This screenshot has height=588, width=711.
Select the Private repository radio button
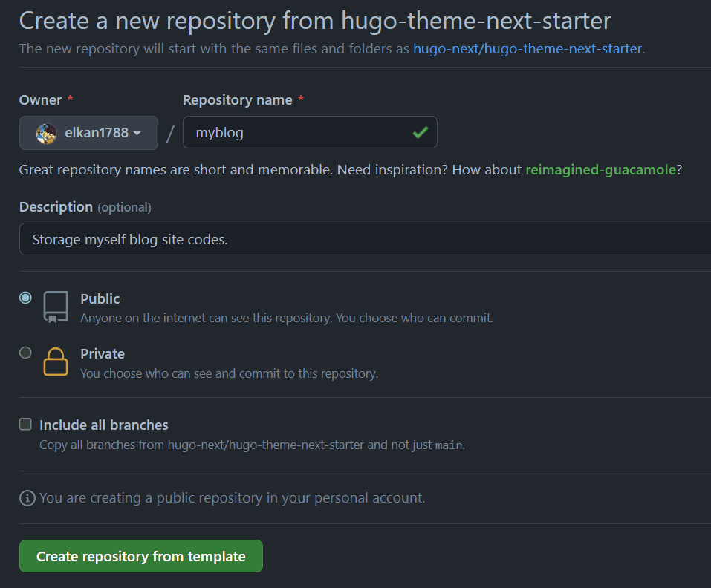[x=25, y=352]
